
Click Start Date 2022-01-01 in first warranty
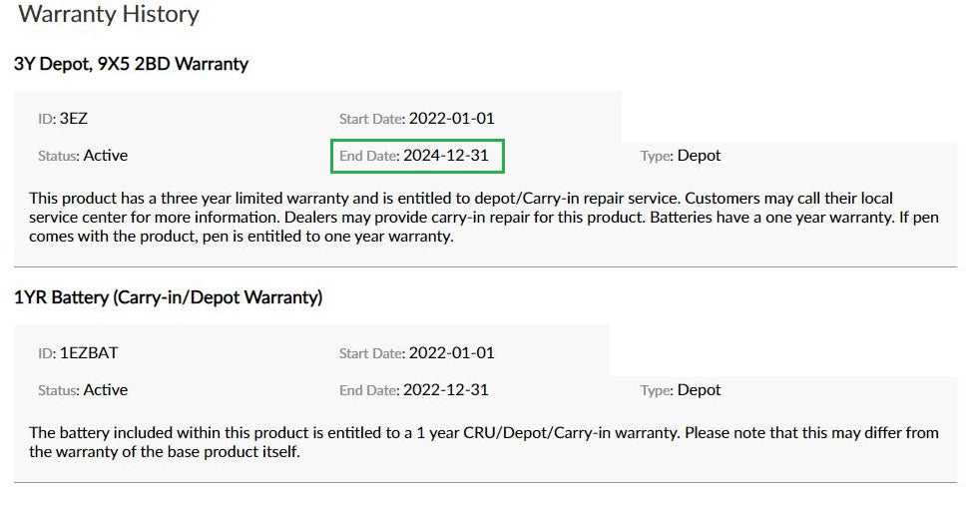[416, 118]
